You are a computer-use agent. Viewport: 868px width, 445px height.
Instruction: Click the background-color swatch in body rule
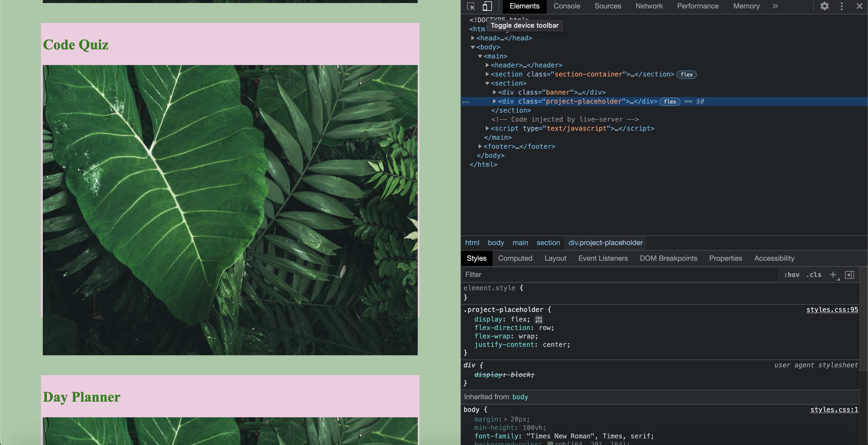point(550,443)
